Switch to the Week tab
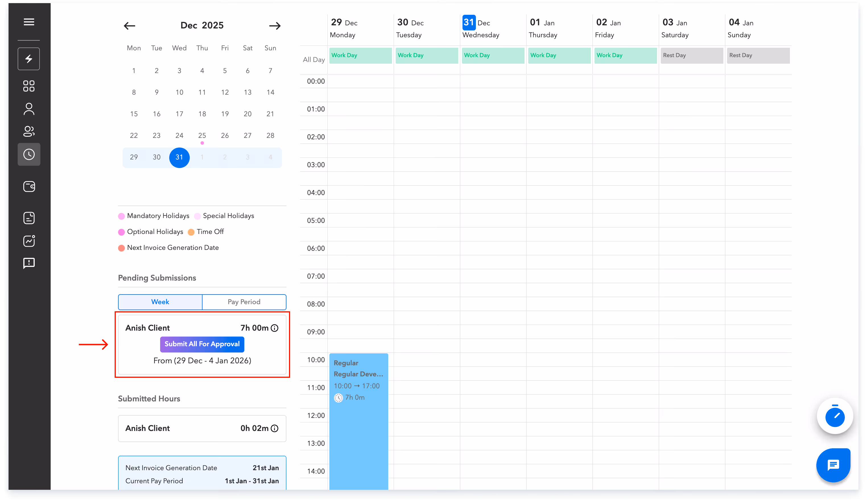Image resolution: width=867 pixels, height=504 pixels. coord(160,302)
